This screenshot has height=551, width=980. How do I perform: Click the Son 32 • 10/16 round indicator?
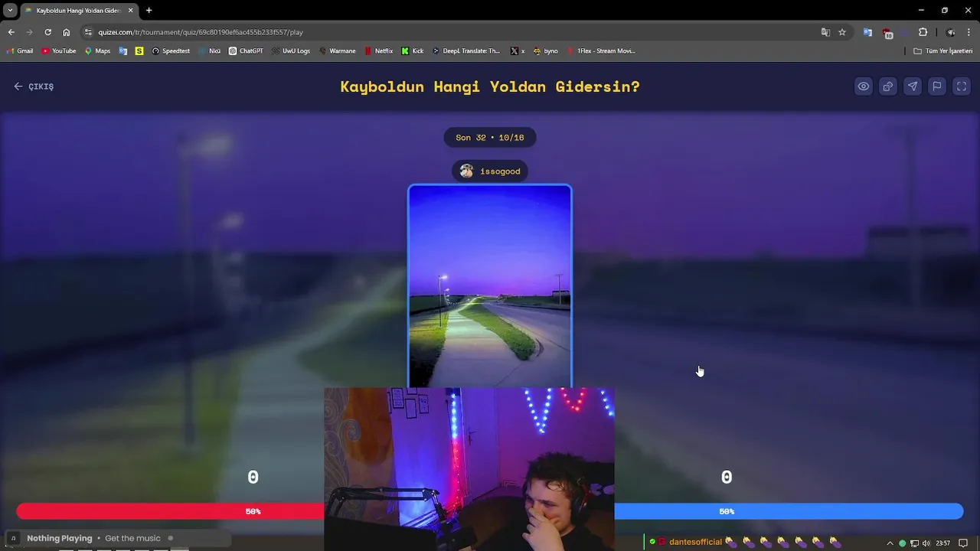coord(490,138)
